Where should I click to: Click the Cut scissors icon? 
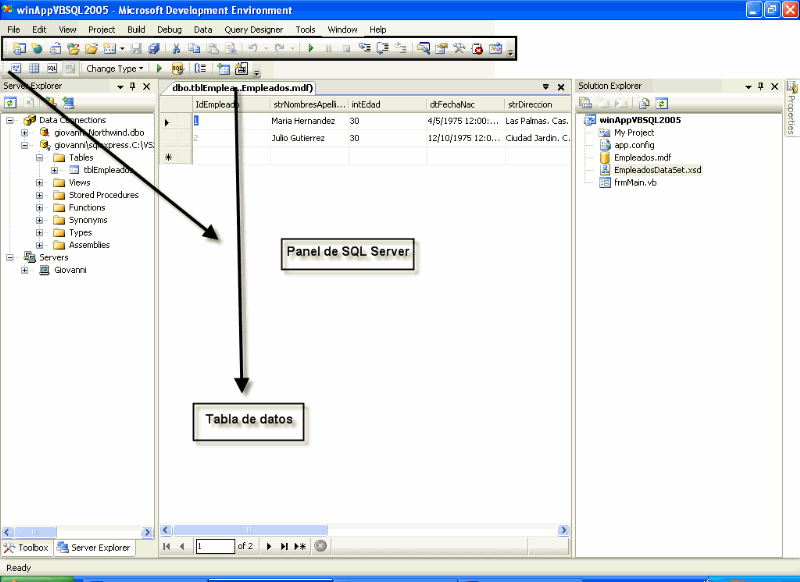click(x=176, y=48)
